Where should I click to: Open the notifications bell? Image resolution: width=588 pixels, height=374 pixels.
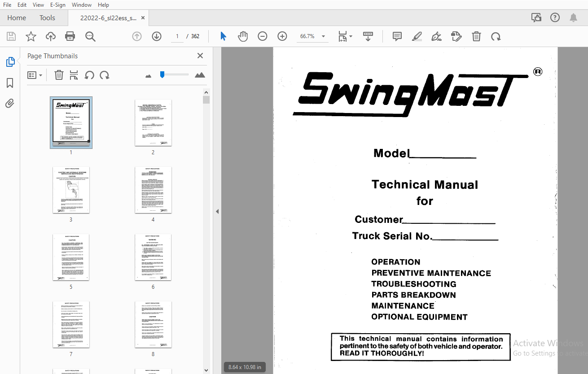click(x=573, y=18)
